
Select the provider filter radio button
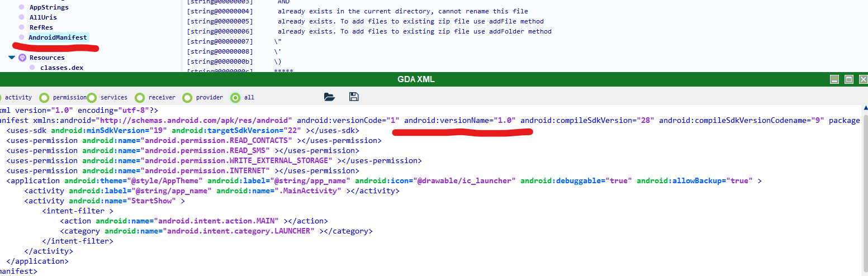(187, 97)
